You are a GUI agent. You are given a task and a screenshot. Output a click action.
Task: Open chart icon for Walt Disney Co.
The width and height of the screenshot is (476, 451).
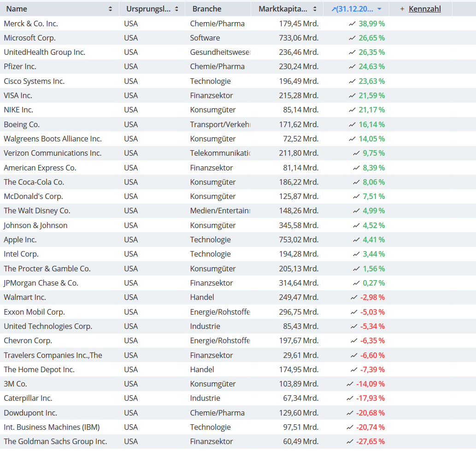(x=356, y=211)
